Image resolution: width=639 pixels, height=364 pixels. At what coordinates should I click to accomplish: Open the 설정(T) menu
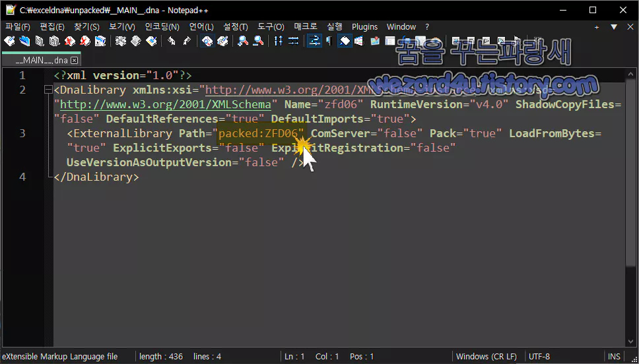236,27
